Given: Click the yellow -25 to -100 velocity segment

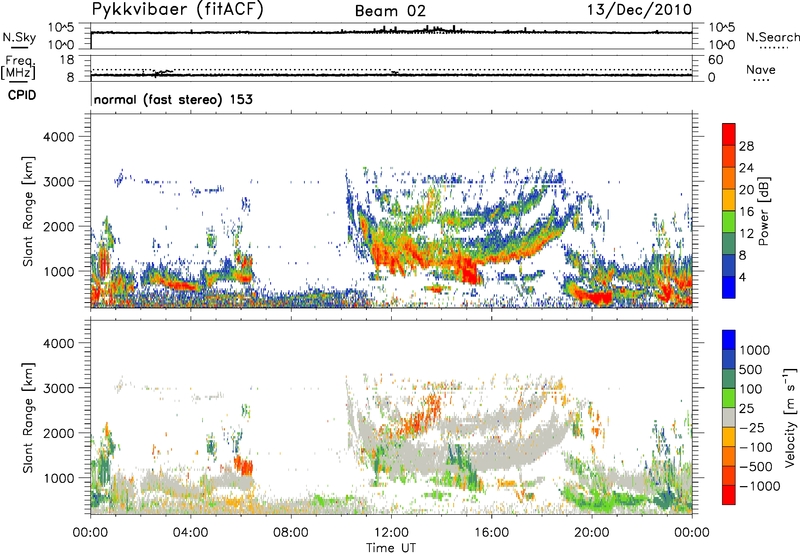Looking at the screenshot, I should (729, 437).
